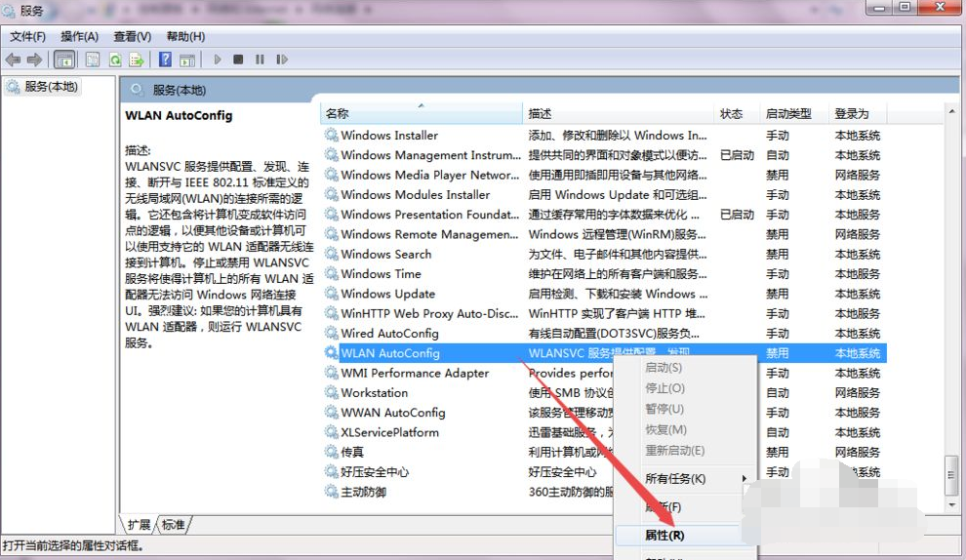Click the Stop Service square icon
Screen dimensions: 966x560
[239, 60]
